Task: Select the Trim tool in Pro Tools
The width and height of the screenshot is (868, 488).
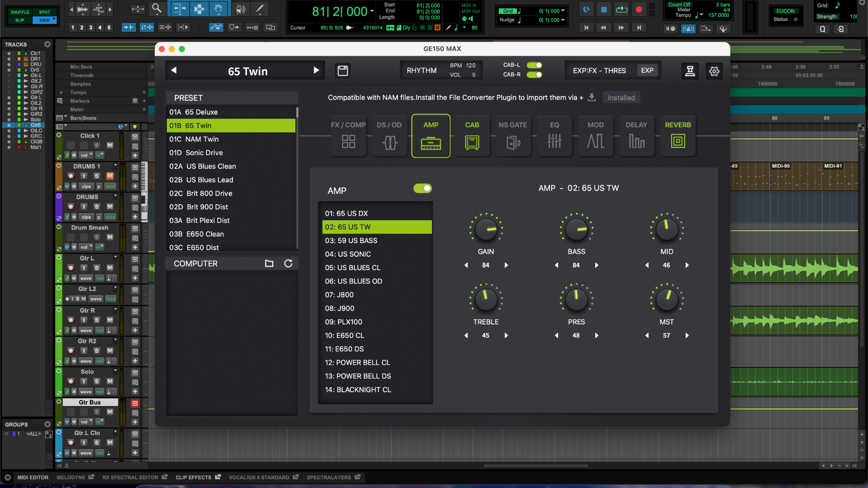Action: (x=180, y=9)
